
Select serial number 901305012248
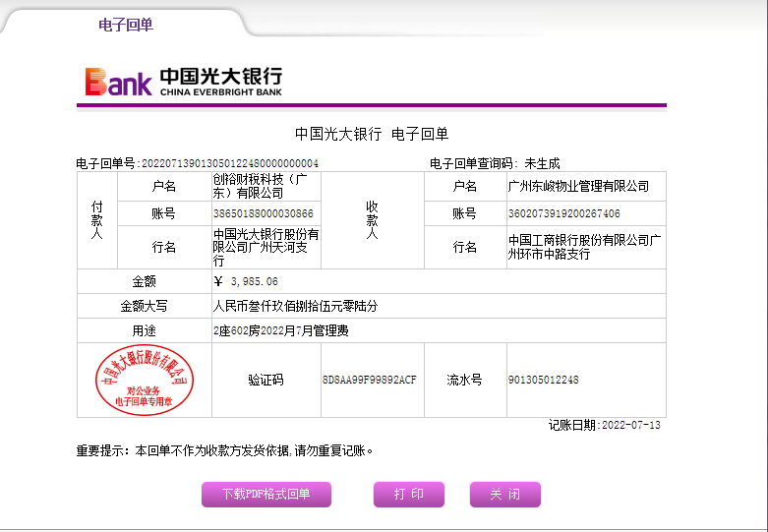[x=543, y=380]
